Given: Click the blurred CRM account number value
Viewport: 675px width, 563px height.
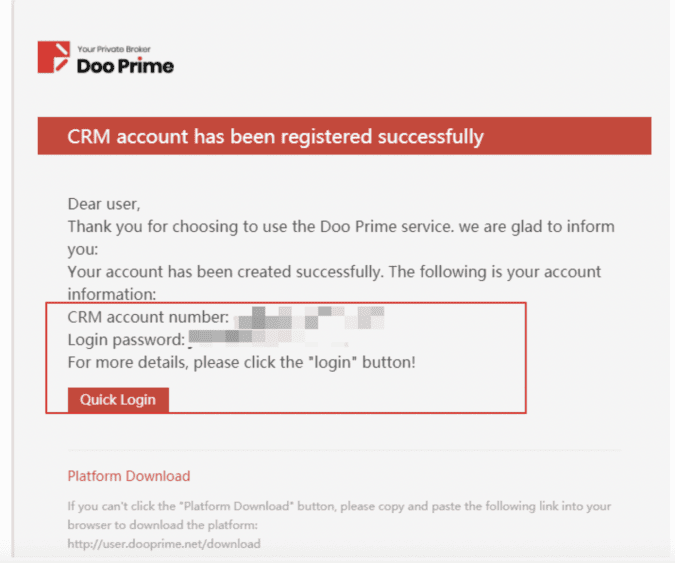Looking at the screenshot, I should click(x=309, y=318).
